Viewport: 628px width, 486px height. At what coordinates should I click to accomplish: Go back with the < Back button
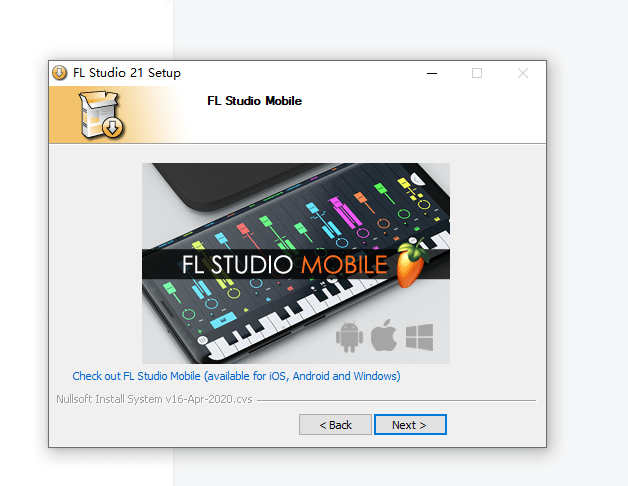point(335,424)
